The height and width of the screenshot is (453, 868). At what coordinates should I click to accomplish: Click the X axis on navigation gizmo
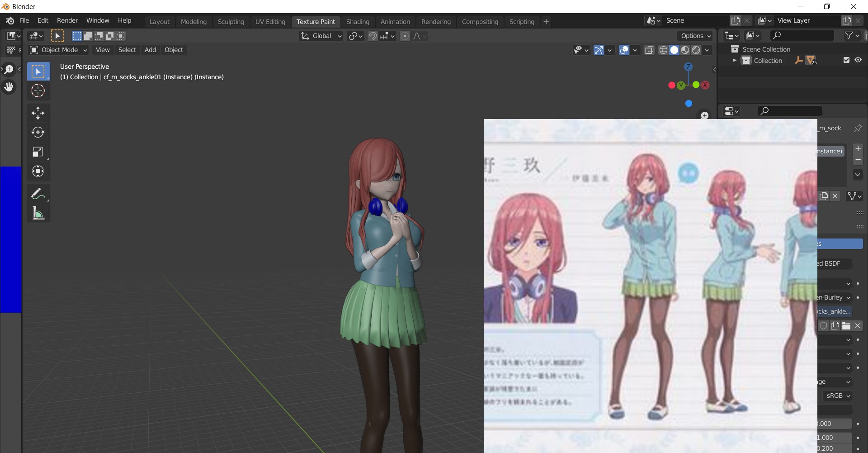705,85
